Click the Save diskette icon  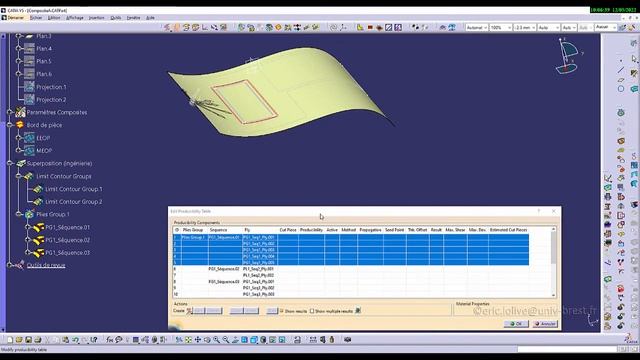(x=28, y=340)
